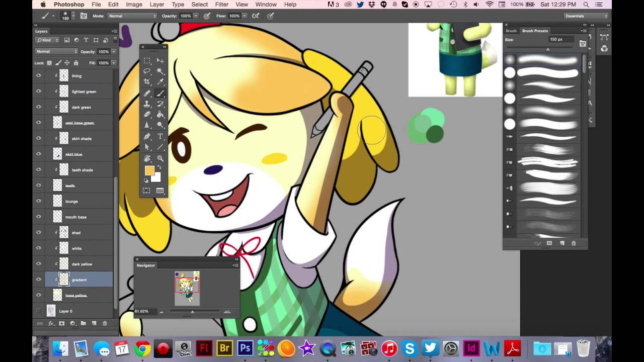This screenshot has width=644, height=362.
Task: Show the hidden Layer 0
Action: click(38, 311)
